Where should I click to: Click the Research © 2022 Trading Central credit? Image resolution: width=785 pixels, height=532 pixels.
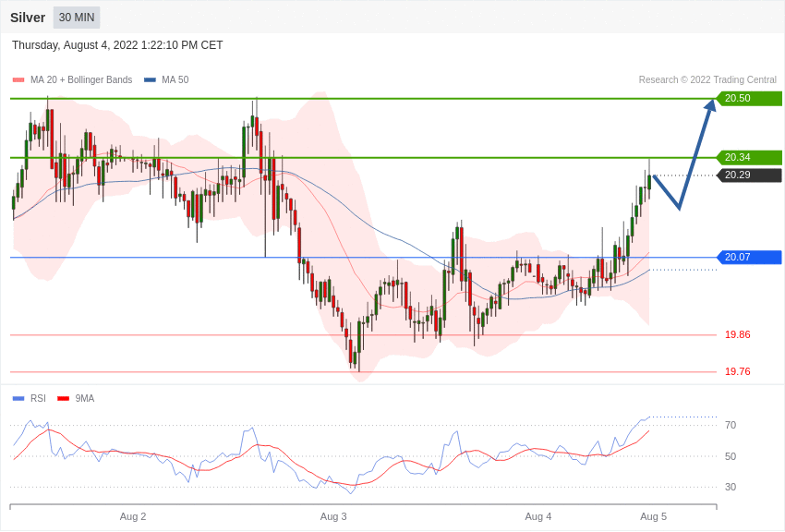click(707, 79)
